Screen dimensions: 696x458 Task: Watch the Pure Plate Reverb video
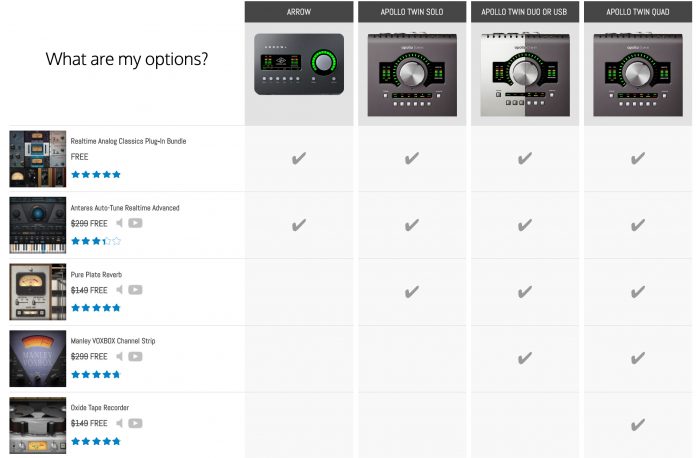coord(135,290)
